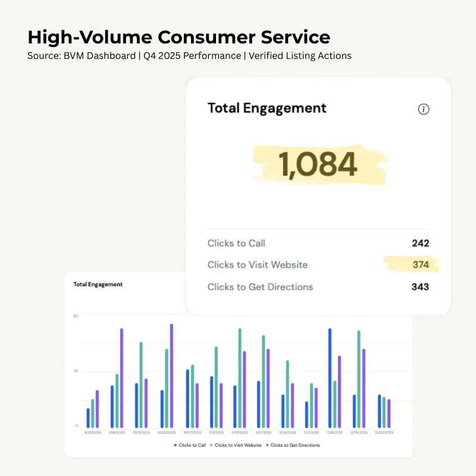Viewport: 476px width, 476px height.
Task: Open details via Clicks to Visit Website row
Action: coord(257,265)
